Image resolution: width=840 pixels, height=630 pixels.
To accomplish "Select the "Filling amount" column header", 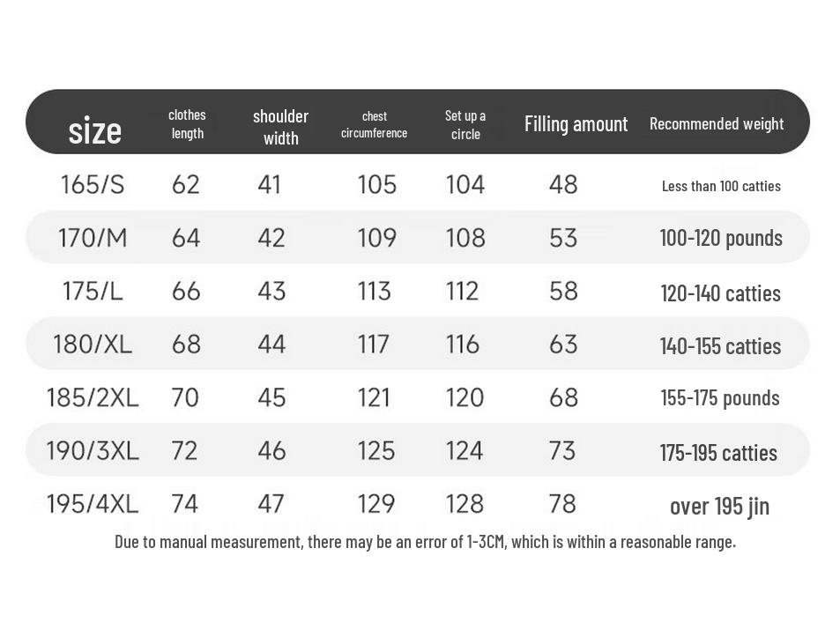I will coord(576,123).
